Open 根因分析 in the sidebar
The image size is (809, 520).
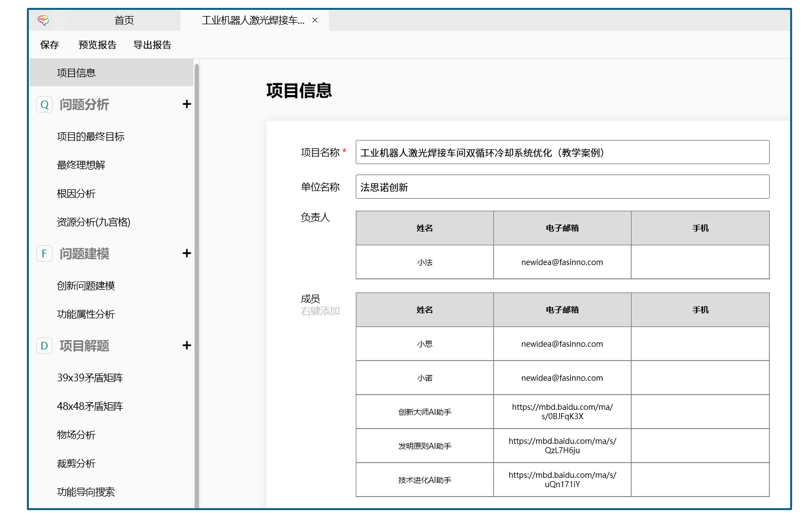point(76,194)
